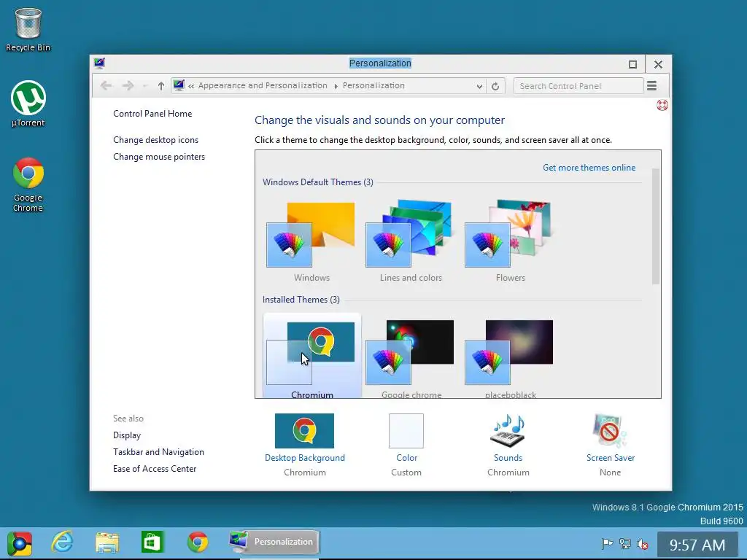Image resolution: width=747 pixels, height=560 pixels.
Task: Select the Lines and colors theme
Action: tap(411, 241)
